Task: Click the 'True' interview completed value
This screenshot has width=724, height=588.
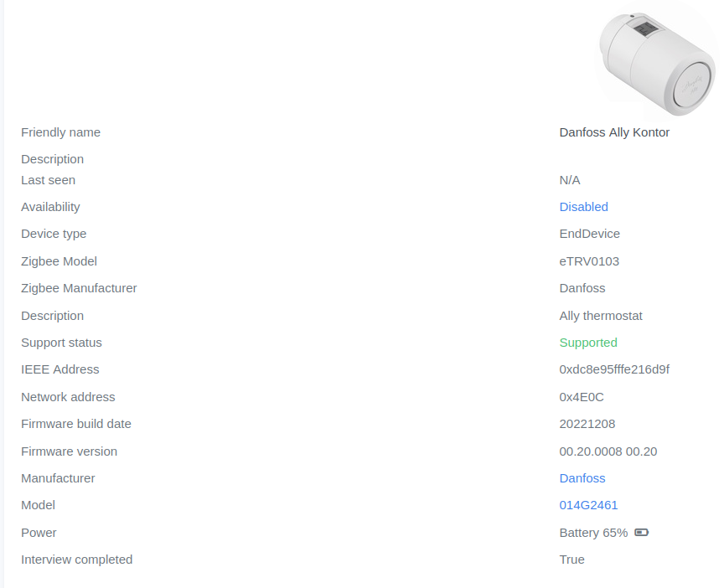Action: (572, 560)
